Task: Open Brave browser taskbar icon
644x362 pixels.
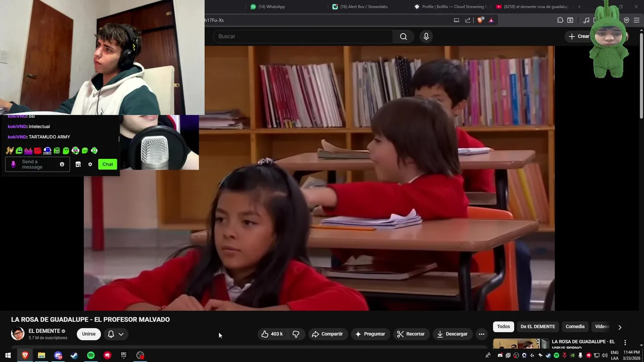Action: pos(25,355)
